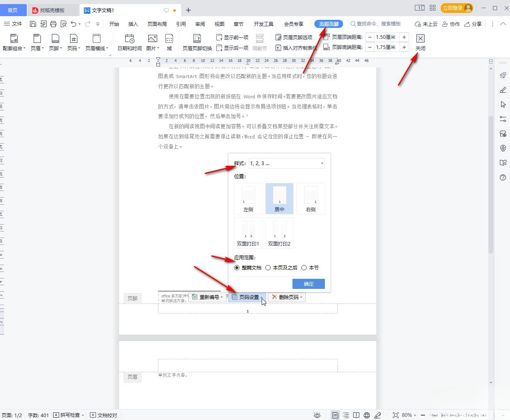
Task: Open web layout view in status bar
Action: (x=367, y=415)
